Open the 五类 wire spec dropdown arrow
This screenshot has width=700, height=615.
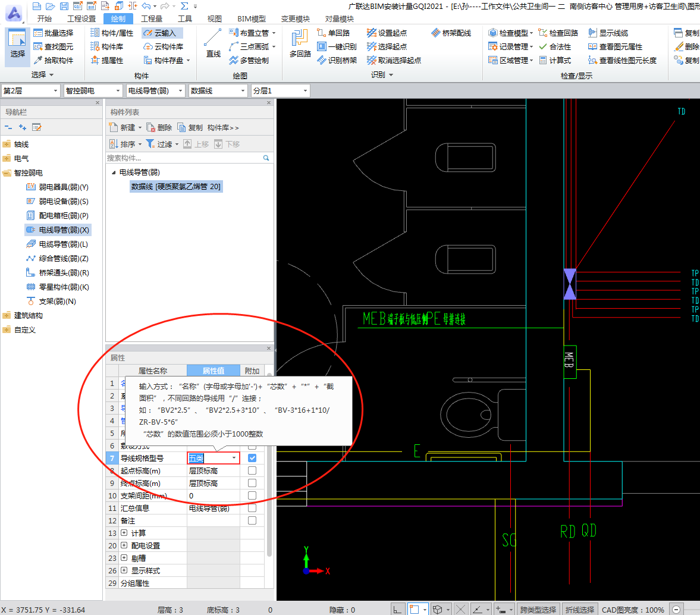click(x=234, y=458)
